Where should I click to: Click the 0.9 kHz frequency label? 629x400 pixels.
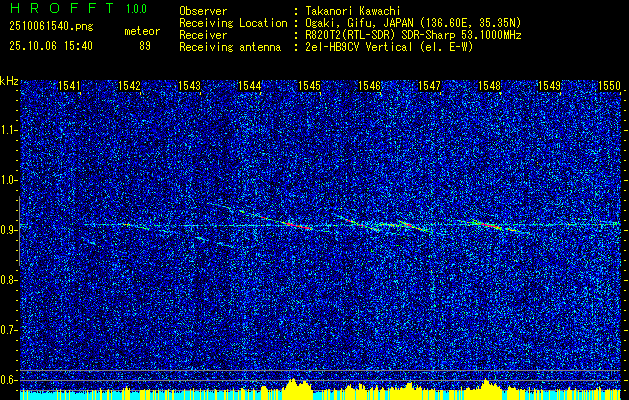pos(8,230)
